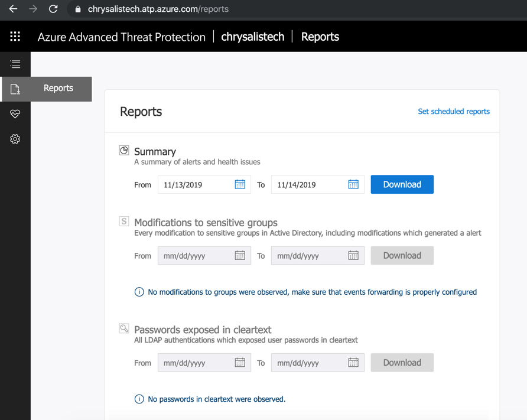Open Set scheduled reports link

(x=453, y=112)
